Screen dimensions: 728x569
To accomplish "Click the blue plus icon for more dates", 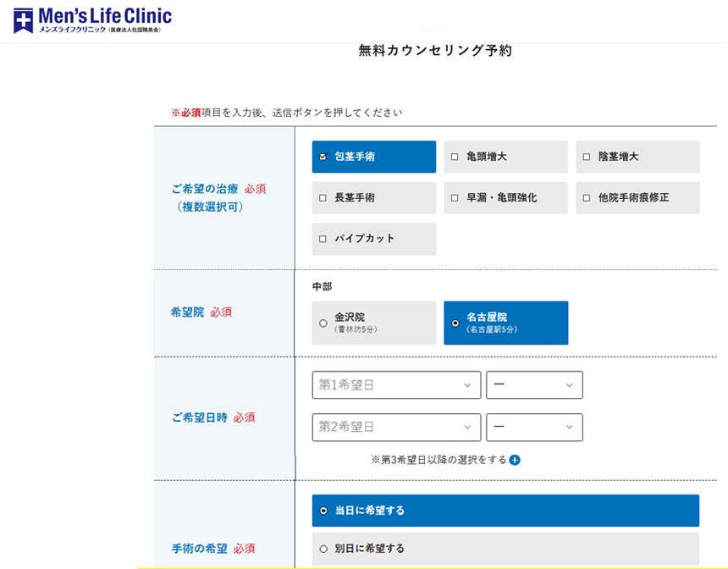I will [515, 460].
